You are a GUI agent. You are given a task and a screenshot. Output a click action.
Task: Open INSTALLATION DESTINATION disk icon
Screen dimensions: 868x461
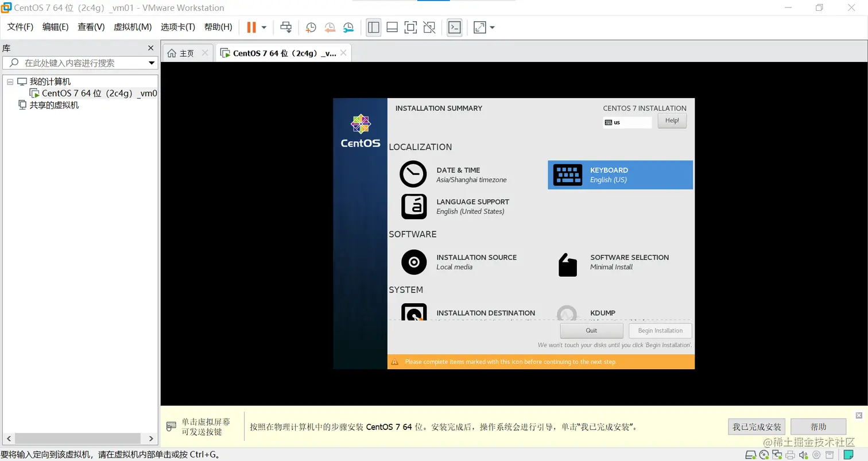pos(414,312)
